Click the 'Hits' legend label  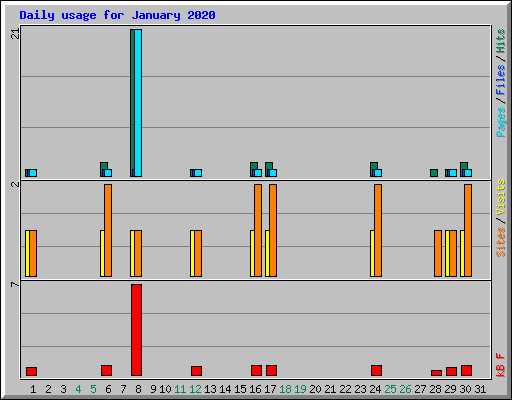tap(500, 41)
